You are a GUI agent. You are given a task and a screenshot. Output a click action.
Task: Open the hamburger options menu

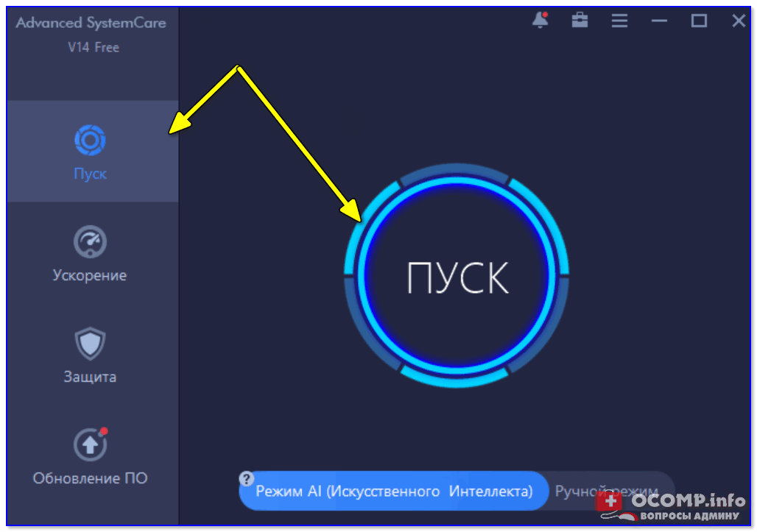click(x=619, y=21)
